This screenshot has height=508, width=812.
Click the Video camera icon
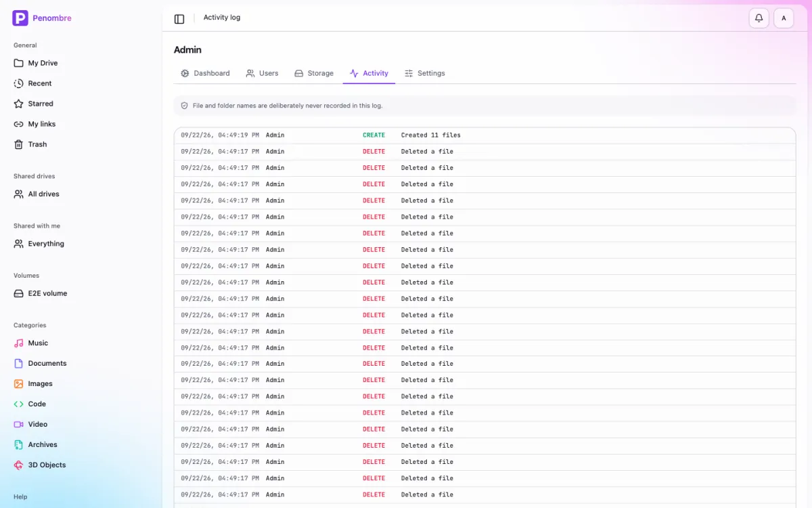pos(19,425)
